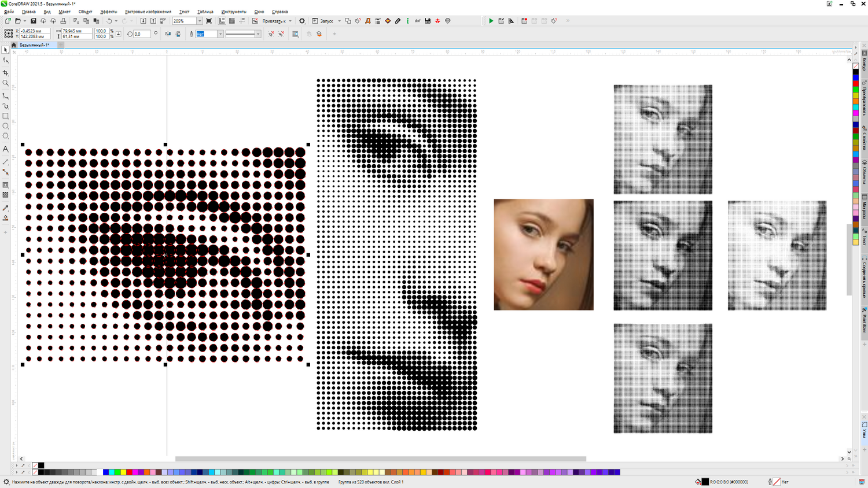Open the Эффекты menu
Image resolution: width=868 pixels, height=488 pixels.
108,12
